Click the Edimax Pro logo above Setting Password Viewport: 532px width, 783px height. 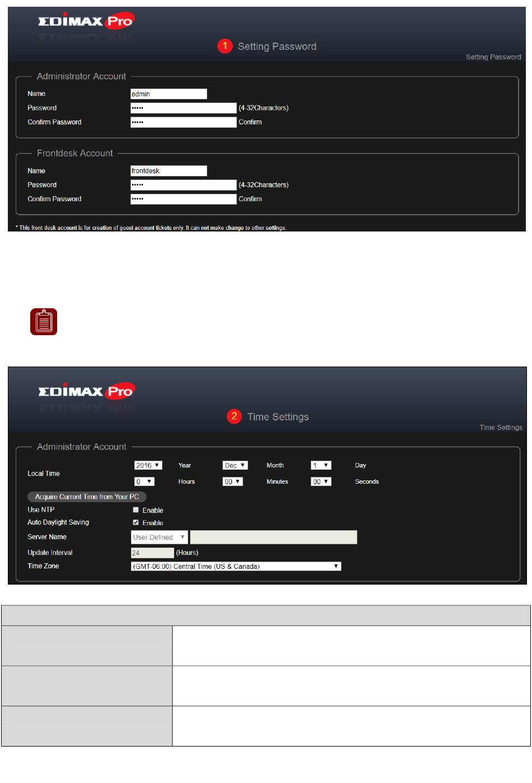point(86,22)
